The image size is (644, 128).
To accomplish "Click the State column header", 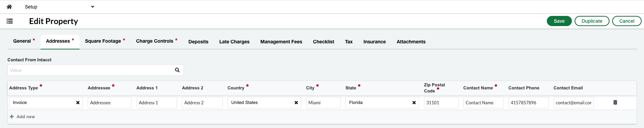I will point(351,88).
